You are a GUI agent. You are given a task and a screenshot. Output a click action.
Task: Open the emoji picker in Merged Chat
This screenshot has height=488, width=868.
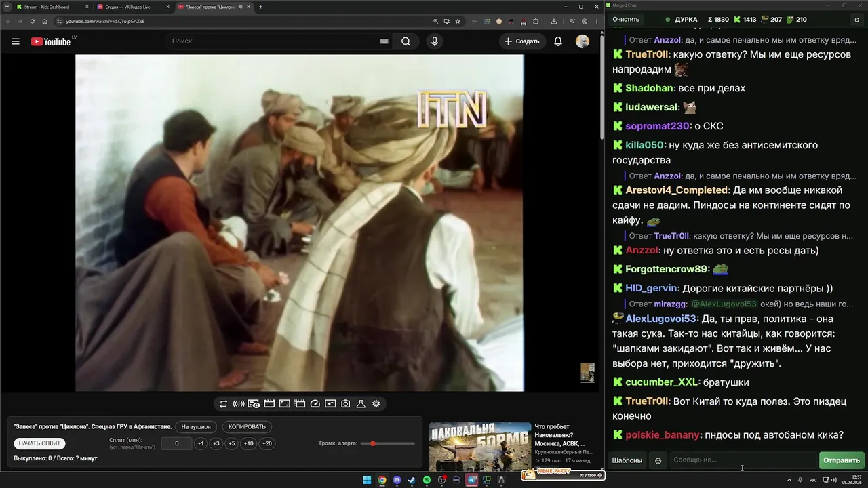pyautogui.click(x=658, y=461)
